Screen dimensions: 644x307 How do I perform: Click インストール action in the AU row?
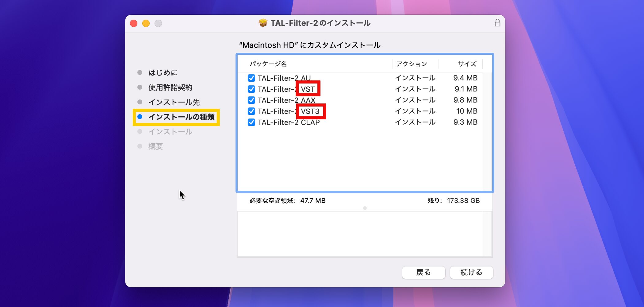[x=415, y=78]
